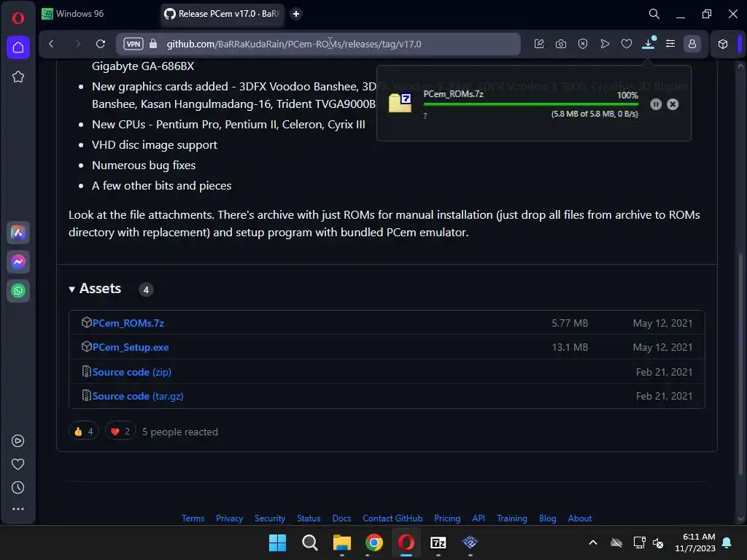The width and height of the screenshot is (747, 560).
Task: Collapse the Assets section triangle
Action: tap(72, 289)
